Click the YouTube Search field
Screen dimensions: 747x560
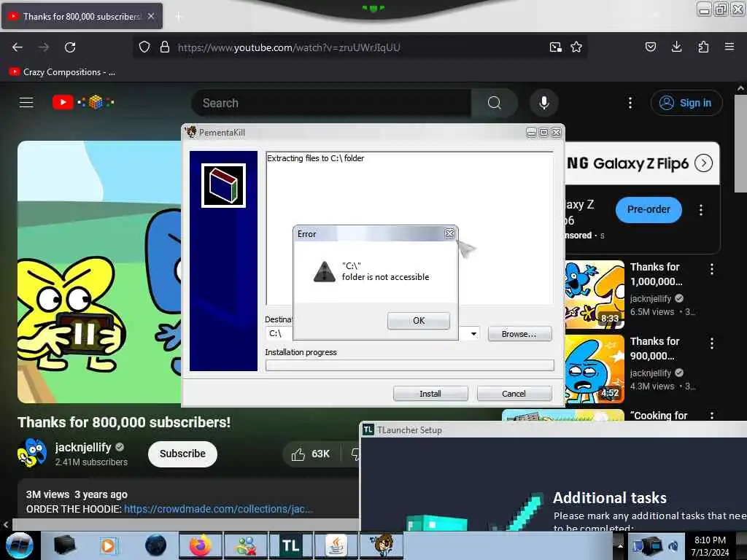coord(332,103)
